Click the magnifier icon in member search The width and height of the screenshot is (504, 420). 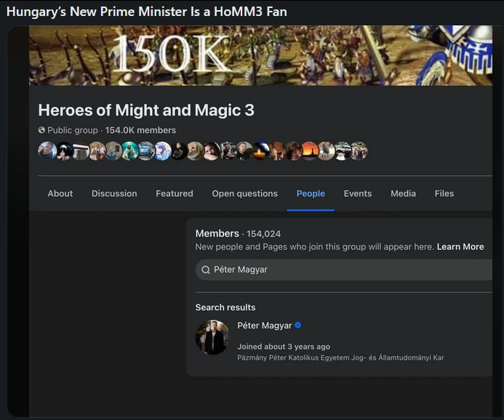pos(206,270)
